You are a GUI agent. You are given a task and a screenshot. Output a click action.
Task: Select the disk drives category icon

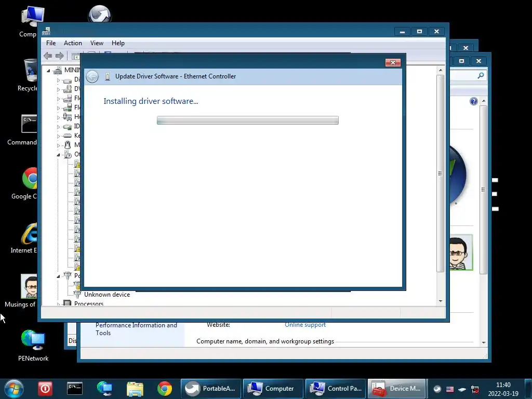[x=68, y=80]
